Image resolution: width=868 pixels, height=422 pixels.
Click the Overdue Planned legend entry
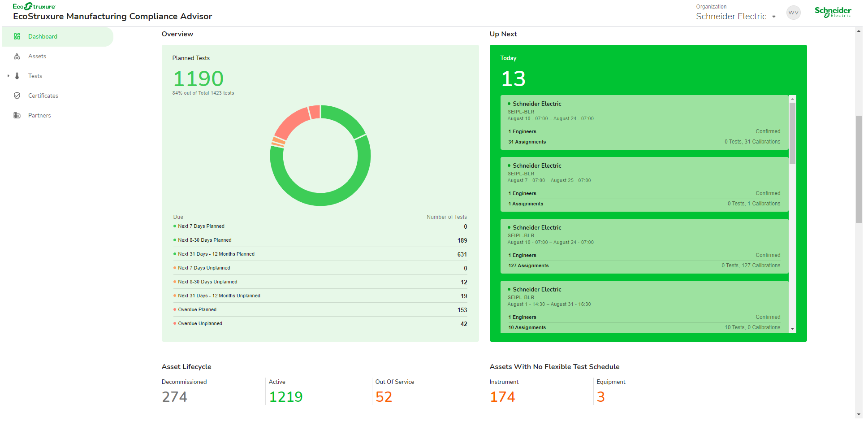(197, 309)
